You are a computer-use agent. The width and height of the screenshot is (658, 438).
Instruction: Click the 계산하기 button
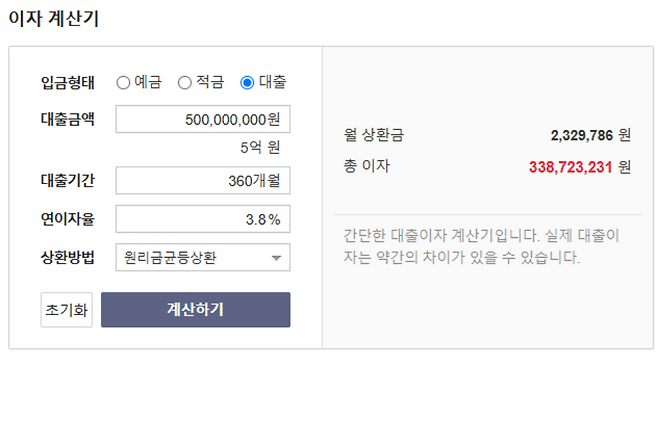click(x=195, y=310)
